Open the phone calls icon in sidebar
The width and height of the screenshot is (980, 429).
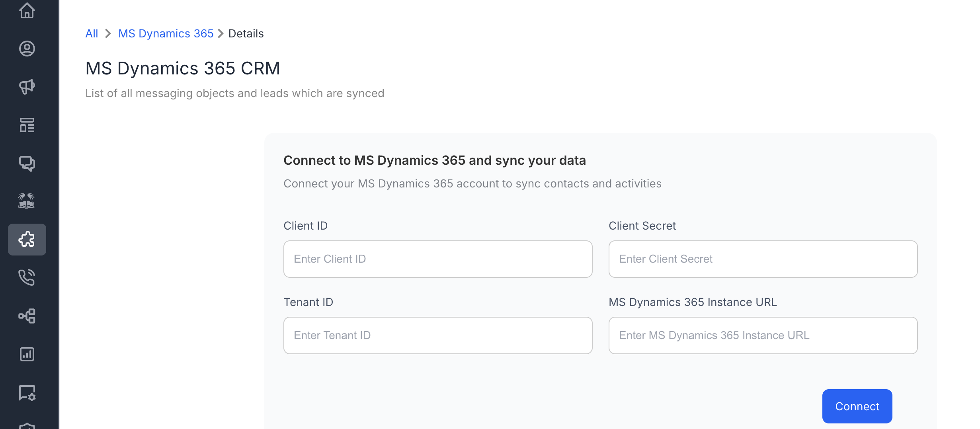point(27,277)
